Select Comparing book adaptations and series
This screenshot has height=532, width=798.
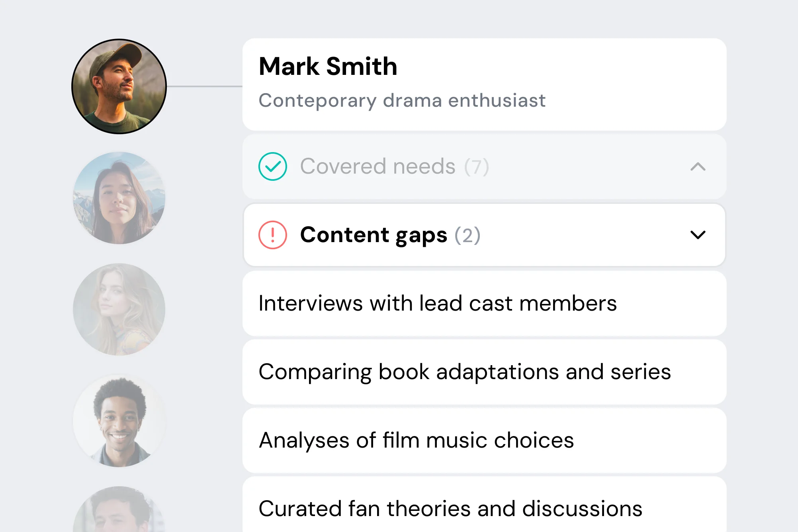pyautogui.click(x=465, y=372)
